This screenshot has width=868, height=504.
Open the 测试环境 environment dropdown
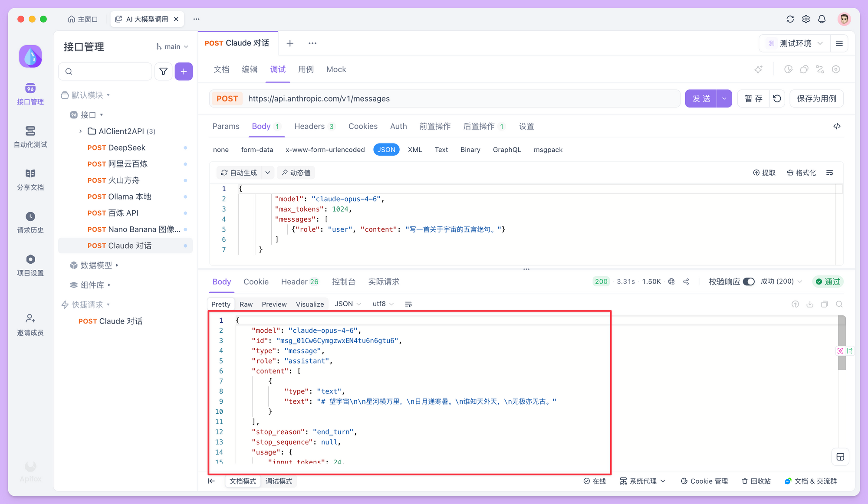pyautogui.click(x=795, y=43)
